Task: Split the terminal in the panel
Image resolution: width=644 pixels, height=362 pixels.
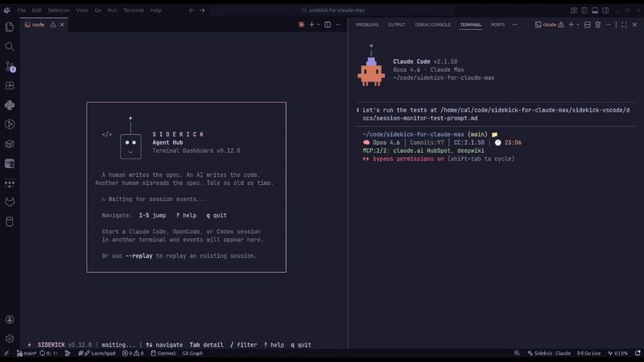Action: [588, 25]
